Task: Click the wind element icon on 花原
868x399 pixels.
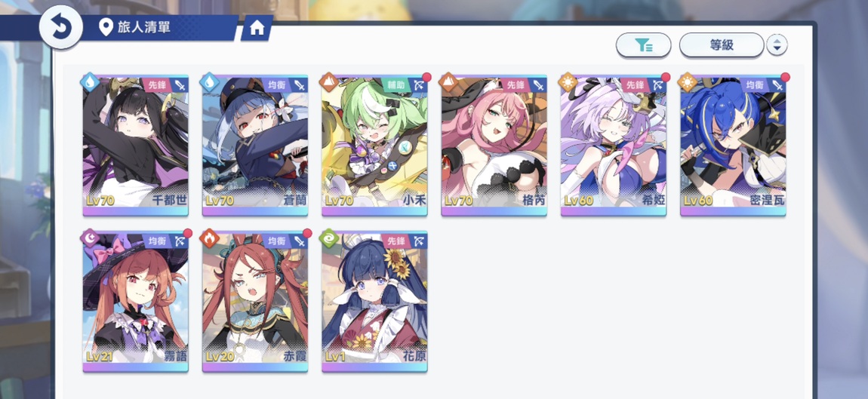Action: click(329, 238)
